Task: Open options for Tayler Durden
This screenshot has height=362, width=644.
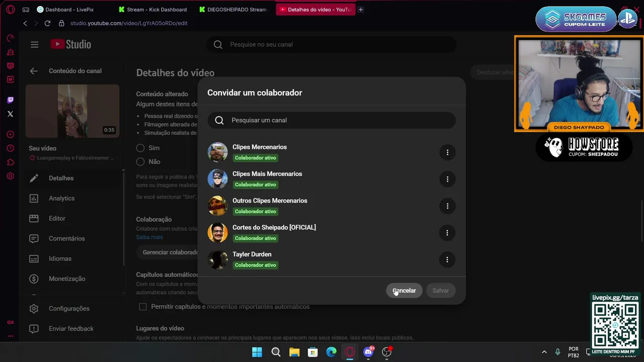Action: 447,259
